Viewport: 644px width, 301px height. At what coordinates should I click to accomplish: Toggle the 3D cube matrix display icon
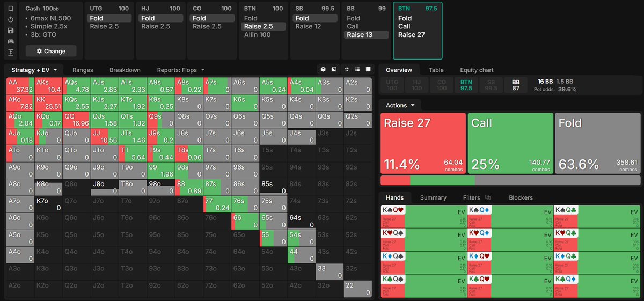(x=323, y=69)
